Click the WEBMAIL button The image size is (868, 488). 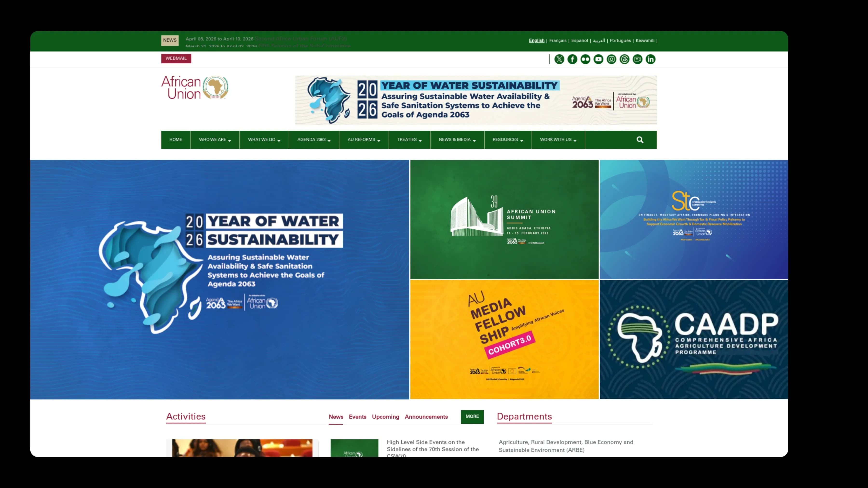[x=176, y=58]
